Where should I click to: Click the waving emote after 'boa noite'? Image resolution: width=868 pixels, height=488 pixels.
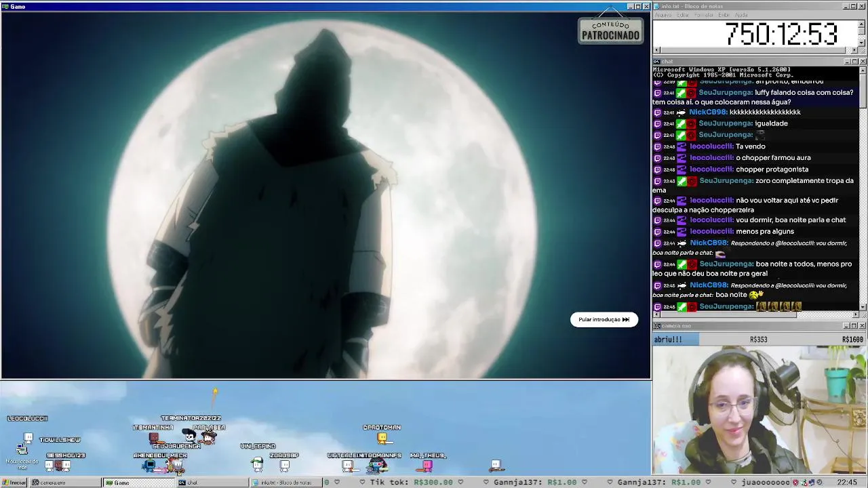[756, 295]
